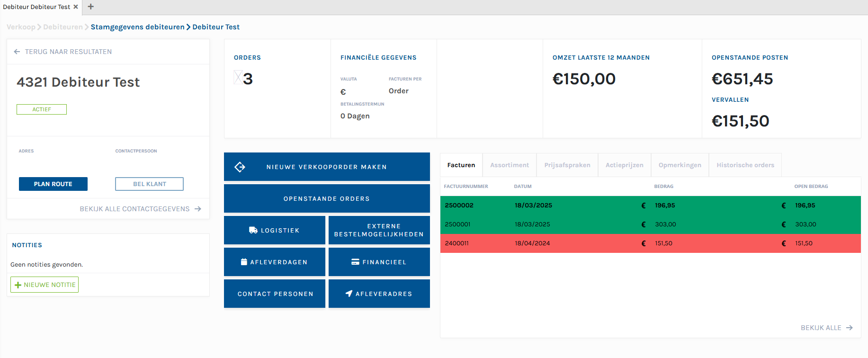Click the Bel Klant button
The width and height of the screenshot is (868, 358).
pos(149,184)
